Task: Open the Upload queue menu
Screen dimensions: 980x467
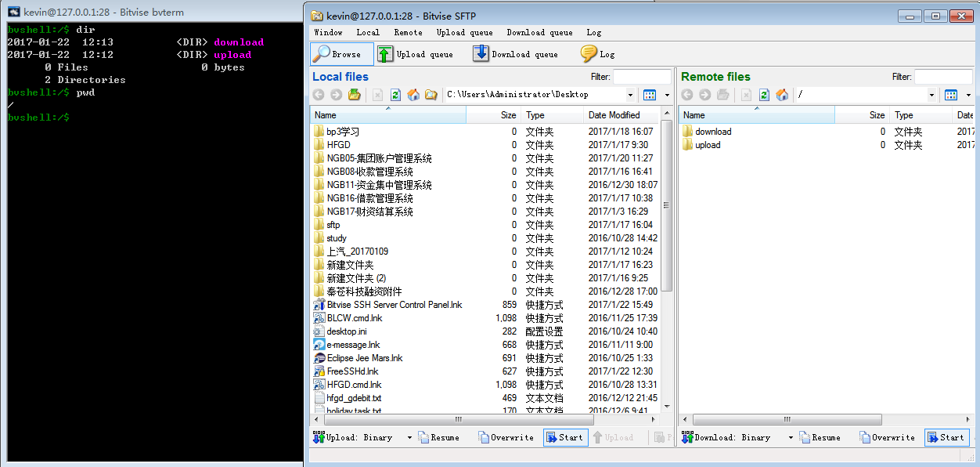Action: [464, 32]
